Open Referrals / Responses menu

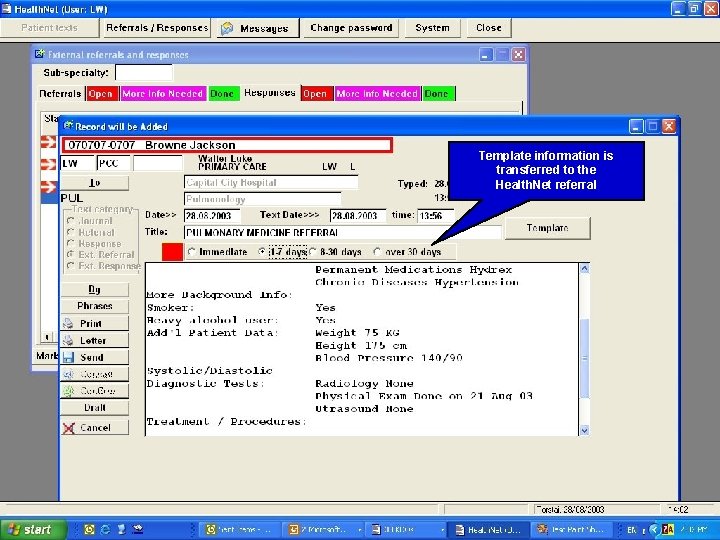157,28
